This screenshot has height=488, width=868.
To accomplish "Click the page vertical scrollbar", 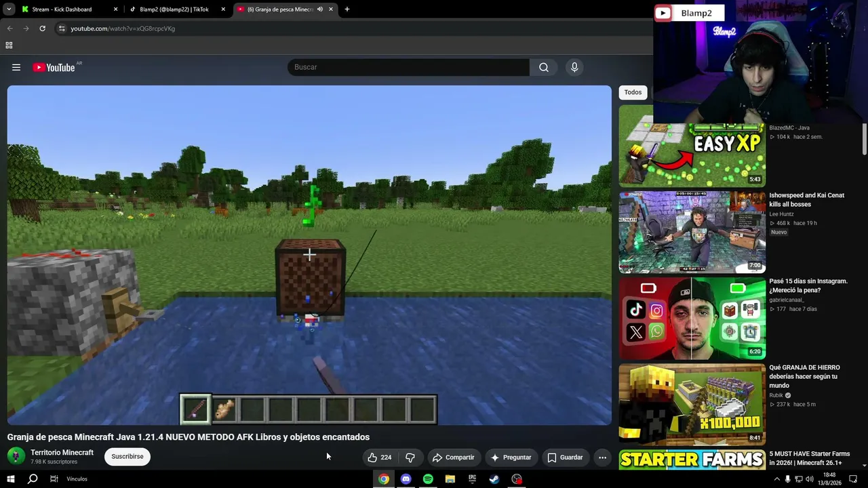I will (x=865, y=139).
